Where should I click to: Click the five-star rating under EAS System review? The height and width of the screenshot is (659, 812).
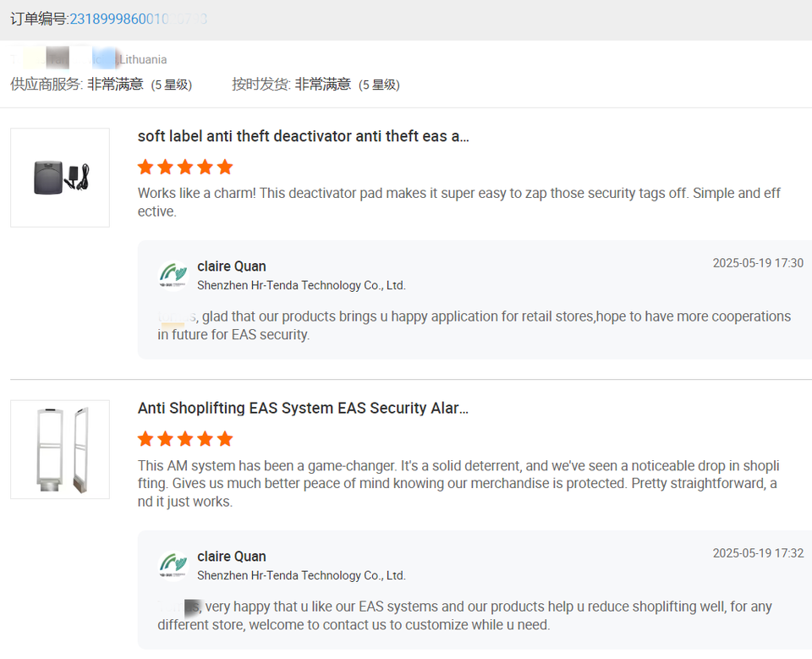tap(185, 438)
